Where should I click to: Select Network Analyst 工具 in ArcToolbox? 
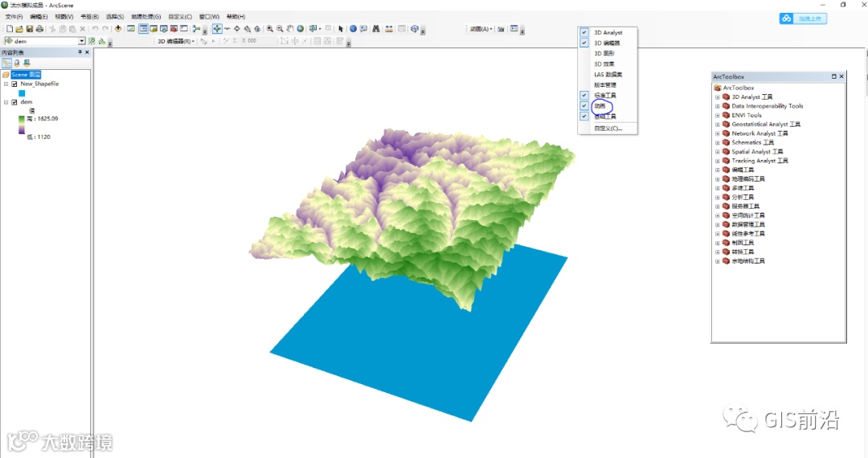(759, 133)
